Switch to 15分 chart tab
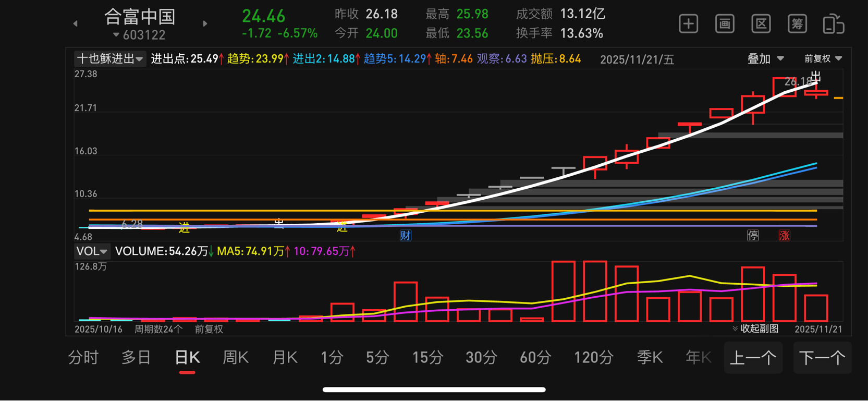This screenshot has width=868, height=401. pyautogui.click(x=427, y=358)
